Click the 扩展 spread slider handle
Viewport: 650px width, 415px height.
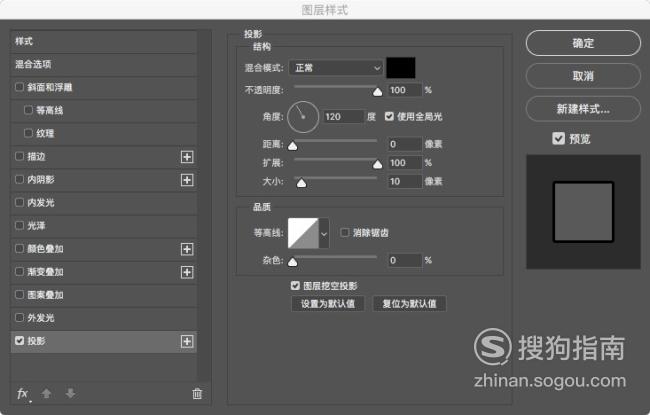377,164
